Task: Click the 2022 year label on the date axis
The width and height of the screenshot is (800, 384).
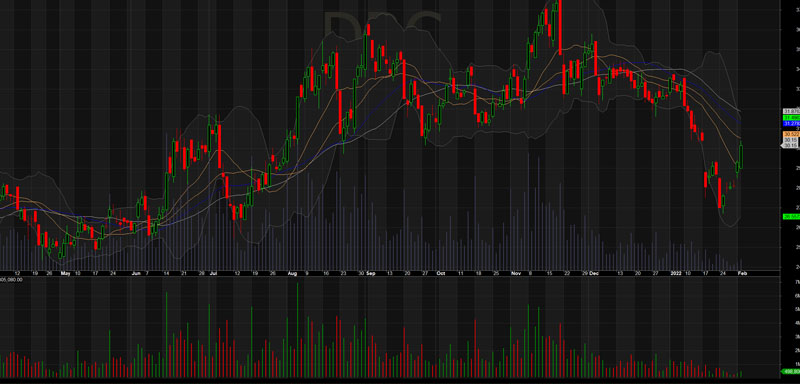Action: (x=675, y=273)
